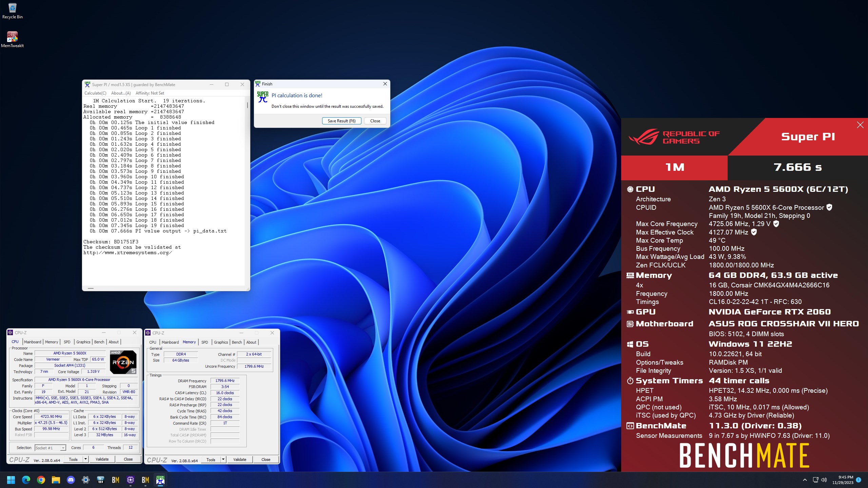This screenshot has height=488, width=868.
Task: Open the About...(A) menu in Super PI
Action: tap(121, 93)
